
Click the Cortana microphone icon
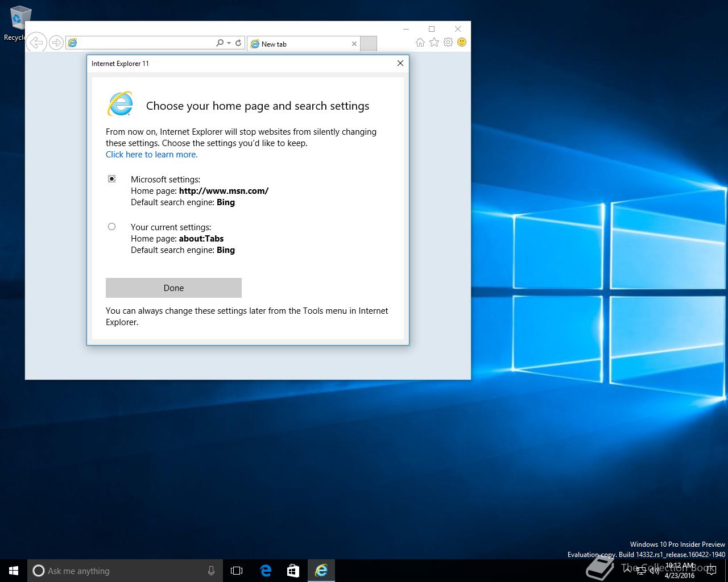pyautogui.click(x=211, y=571)
